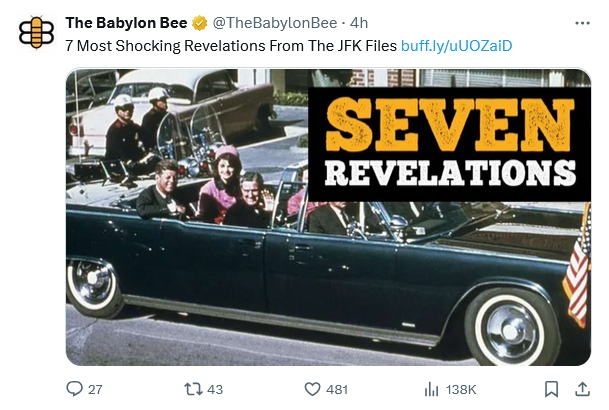Open the view analytics bar chart icon
This screenshot has height=410, width=609.
pos(431,389)
